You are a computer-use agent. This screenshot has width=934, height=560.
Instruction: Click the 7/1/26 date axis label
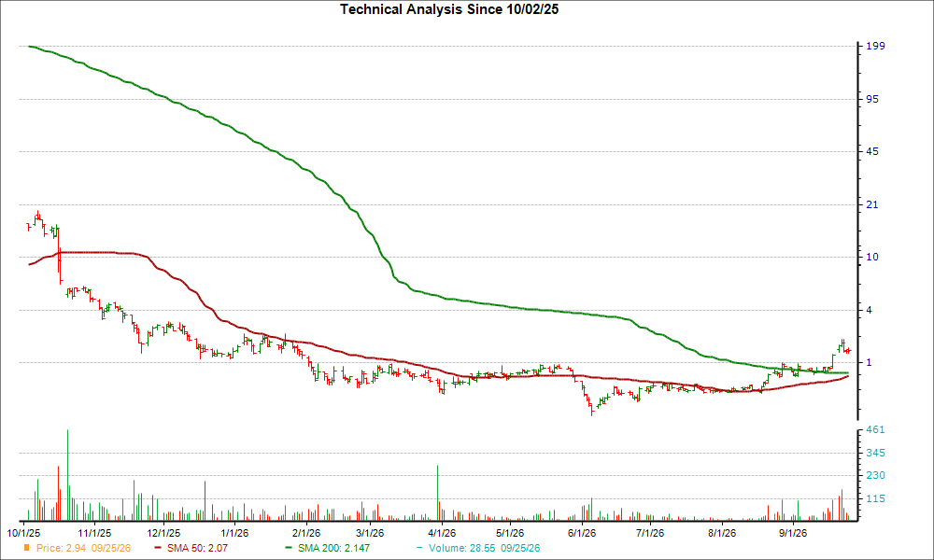pyautogui.click(x=650, y=533)
